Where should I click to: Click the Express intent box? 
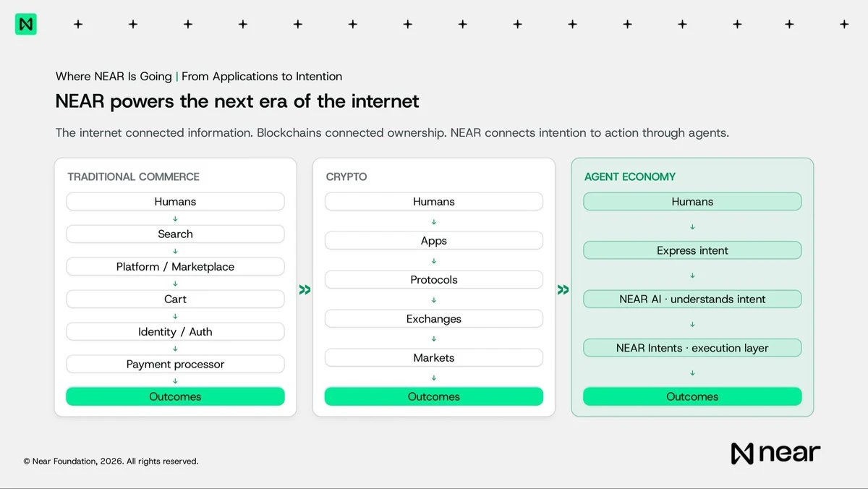point(692,251)
